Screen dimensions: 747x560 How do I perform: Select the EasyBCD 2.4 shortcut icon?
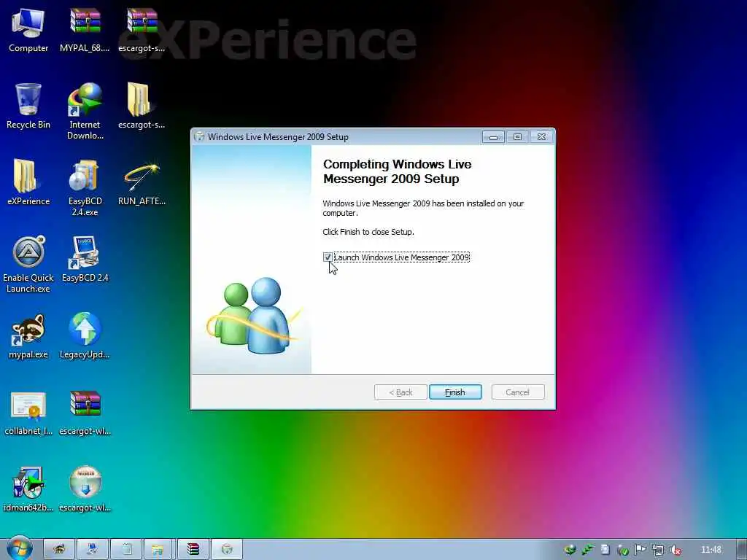[x=85, y=259]
